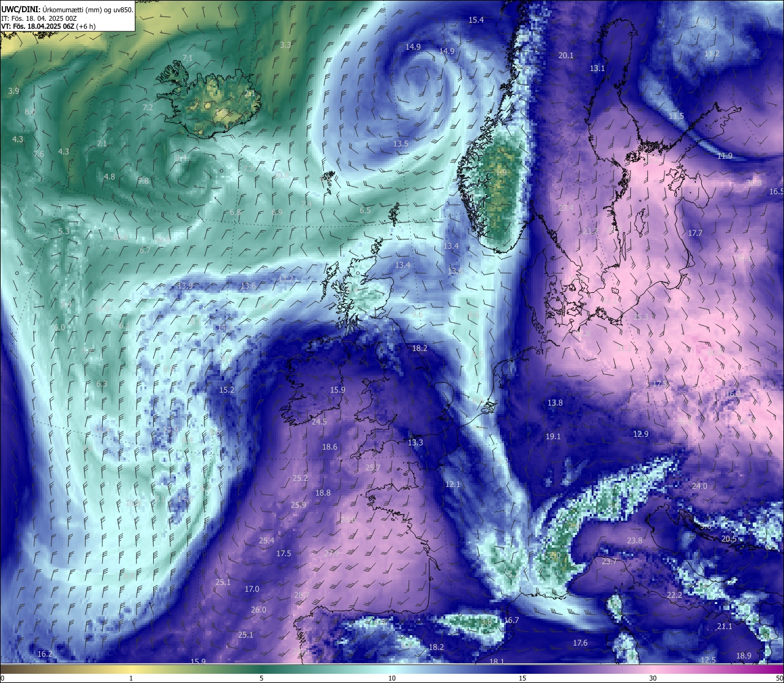Click the 6.3 value over the mid-Atlantic
This screenshot has height=683, width=784.
pos(102,384)
